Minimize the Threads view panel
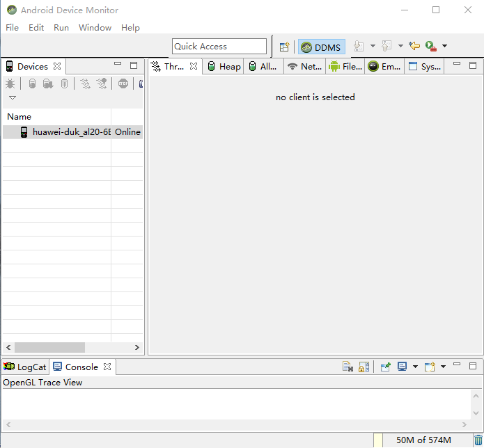This screenshot has height=448, width=484. (457, 63)
